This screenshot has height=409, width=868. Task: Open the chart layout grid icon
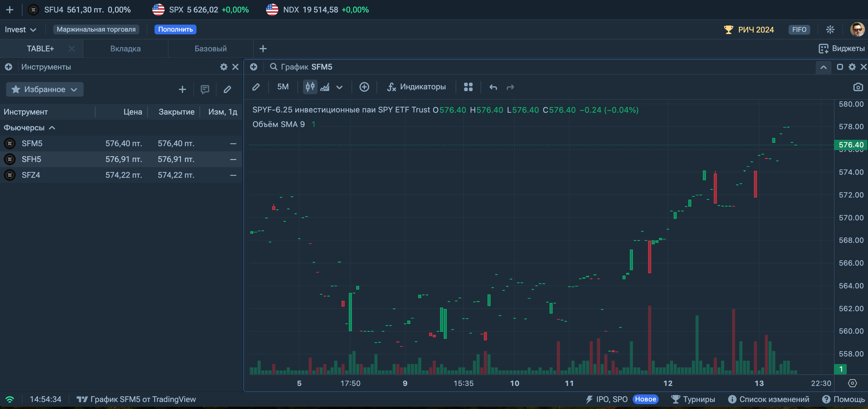(x=468, y=87)
